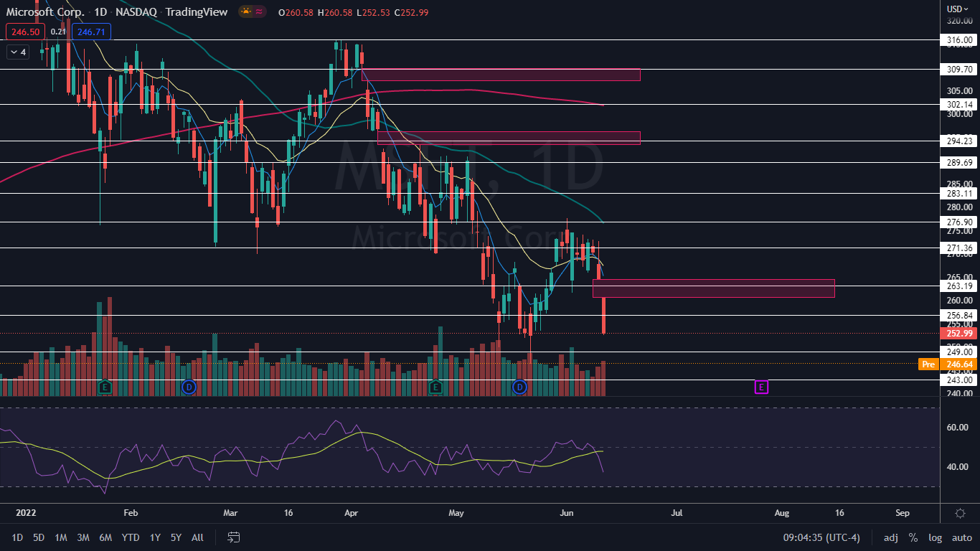Toggle the log scale mode
The image size is (980, 551).
935,537
